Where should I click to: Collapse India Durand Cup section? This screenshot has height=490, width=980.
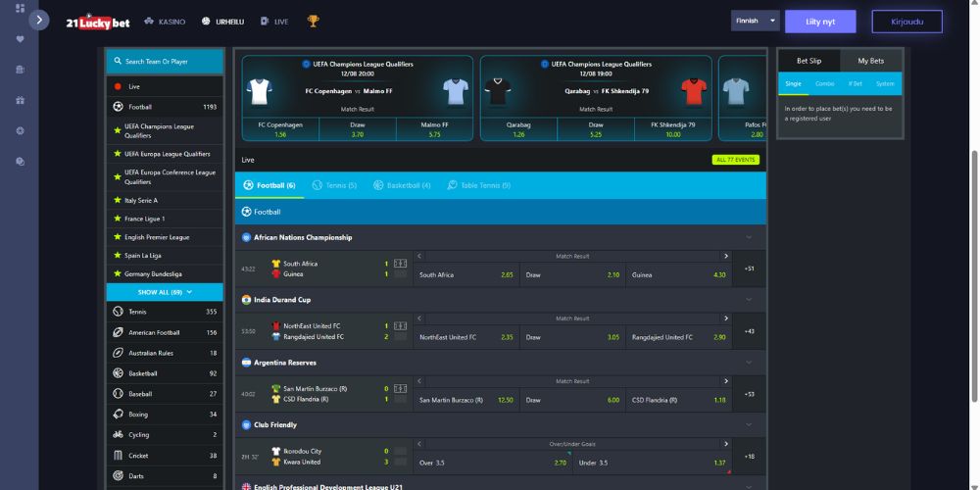click(x=749, y=300)
